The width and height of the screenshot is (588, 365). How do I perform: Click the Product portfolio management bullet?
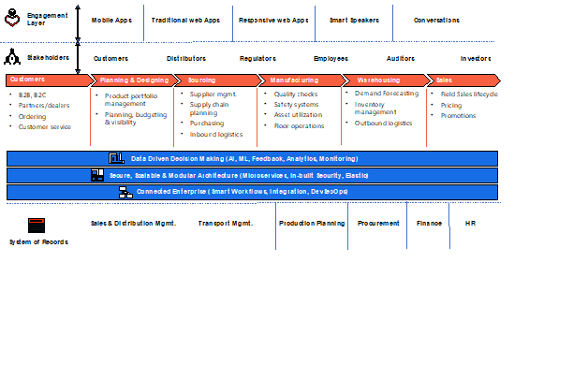click(x=131, y=100)
